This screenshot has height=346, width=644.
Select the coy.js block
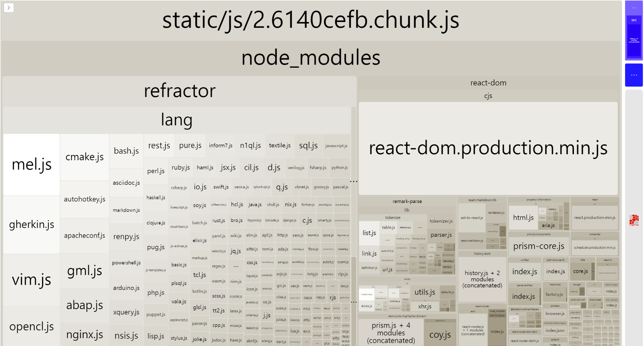(x=440, y=335)
